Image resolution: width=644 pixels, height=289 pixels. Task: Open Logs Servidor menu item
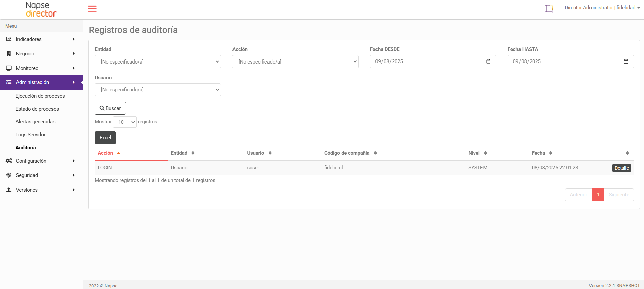tap(31, 135)
